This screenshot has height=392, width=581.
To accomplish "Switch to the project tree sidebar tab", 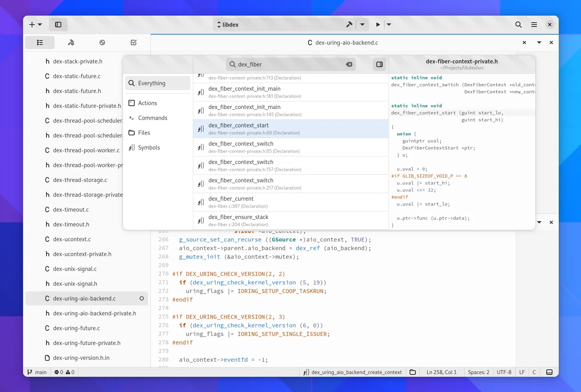I will (40, 43).
